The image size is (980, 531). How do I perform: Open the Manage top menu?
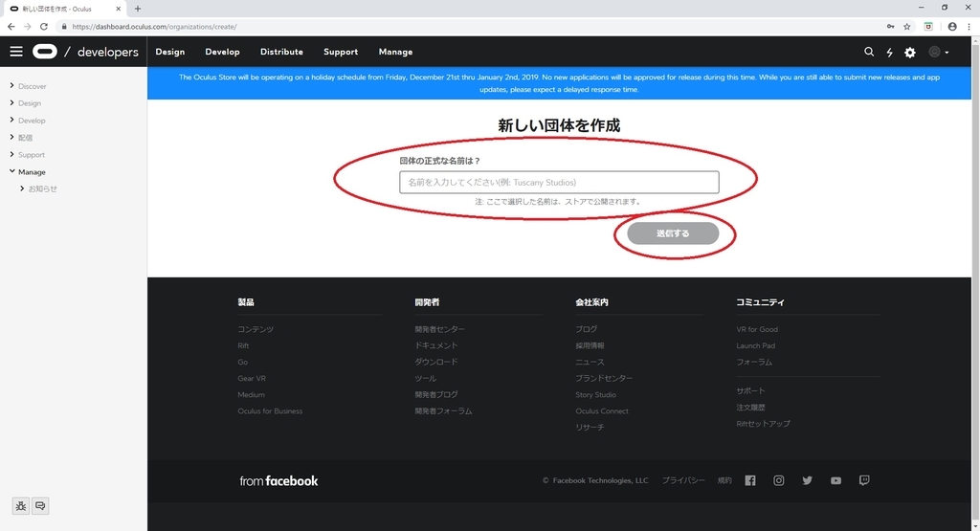395,52
